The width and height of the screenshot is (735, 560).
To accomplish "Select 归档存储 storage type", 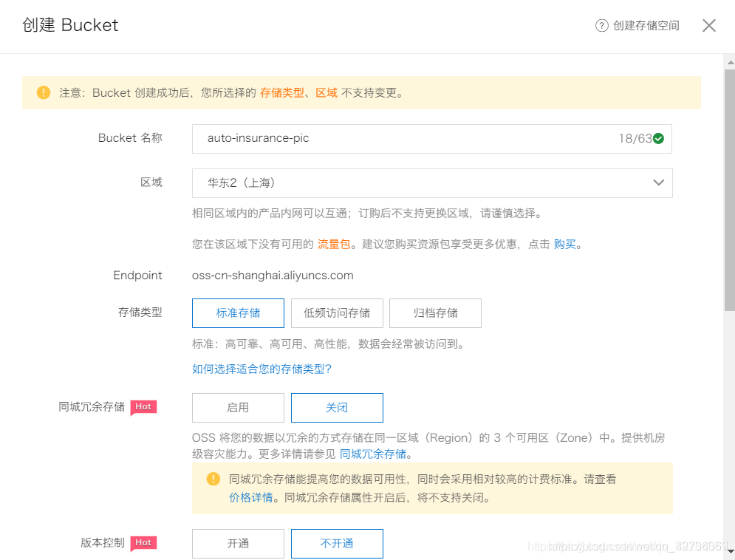I will [436, 313].
